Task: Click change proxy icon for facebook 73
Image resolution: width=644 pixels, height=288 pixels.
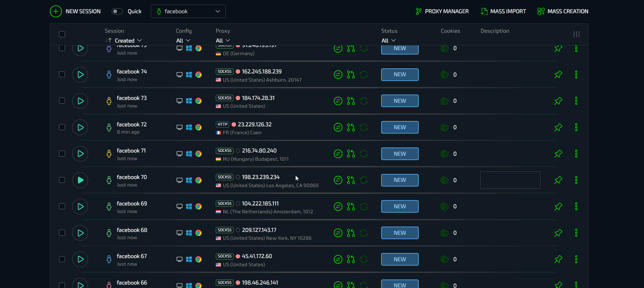Action: 338,101
